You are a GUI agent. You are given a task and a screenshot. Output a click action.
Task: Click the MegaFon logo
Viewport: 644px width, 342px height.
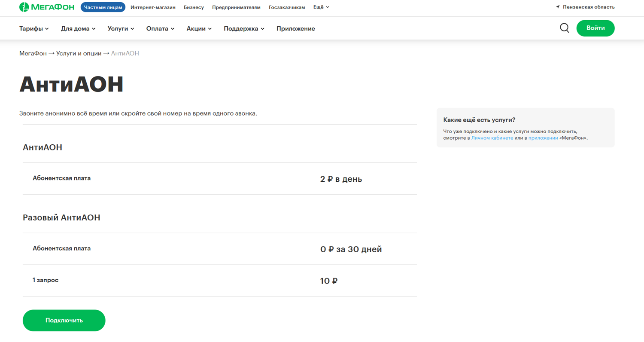(47, 7)
